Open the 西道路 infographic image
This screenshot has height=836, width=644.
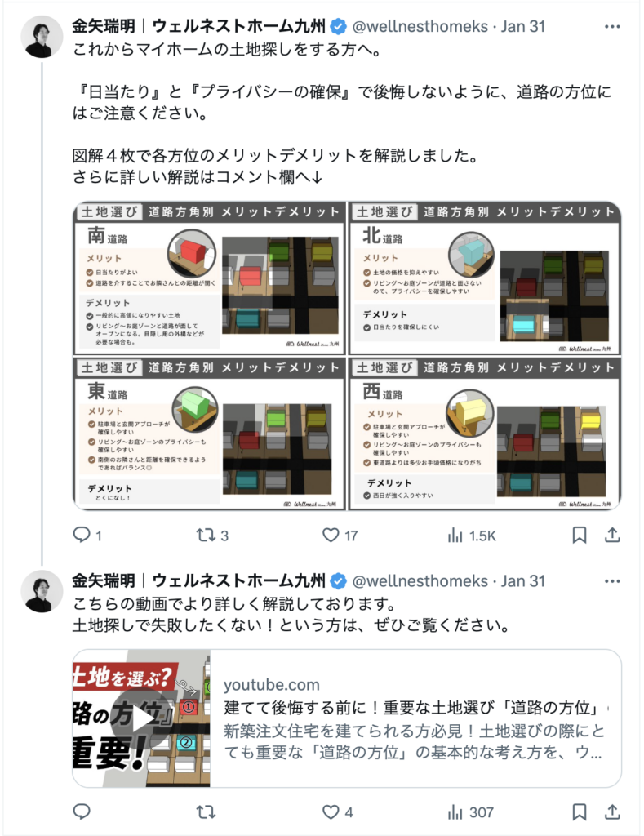click(x=485, y=434)
